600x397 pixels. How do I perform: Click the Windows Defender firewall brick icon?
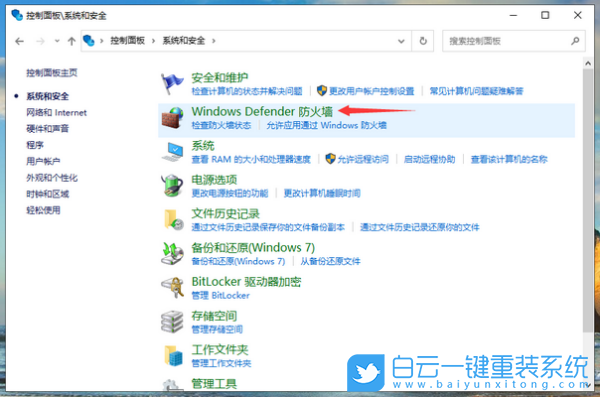click(x=172, y=118)
